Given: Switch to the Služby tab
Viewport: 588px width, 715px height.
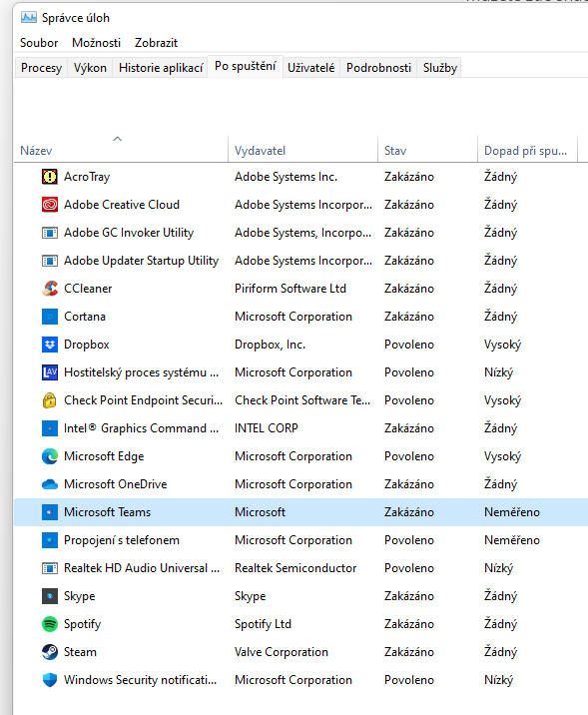Looking at the screenshot, I should [x=440, y=68].
